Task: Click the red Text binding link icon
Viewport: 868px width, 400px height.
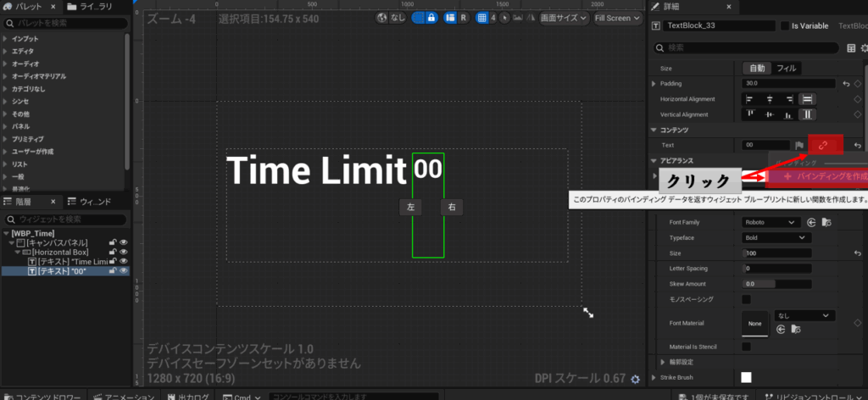Action: tap(823, 145)
